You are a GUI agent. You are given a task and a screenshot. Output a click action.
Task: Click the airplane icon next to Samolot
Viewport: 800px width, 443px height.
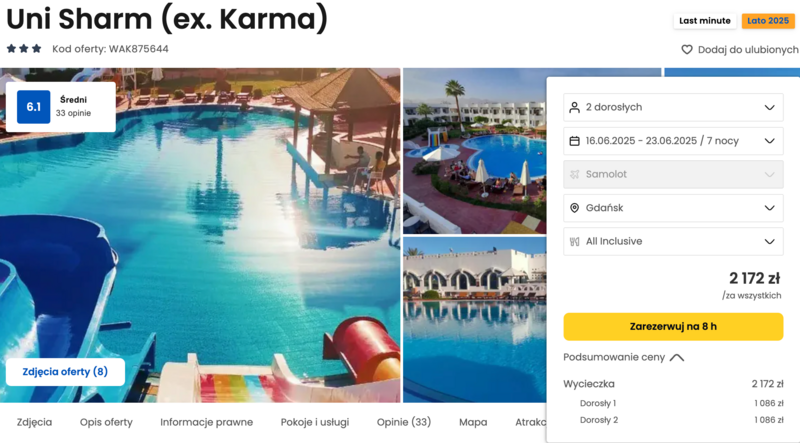click(574, 174)
